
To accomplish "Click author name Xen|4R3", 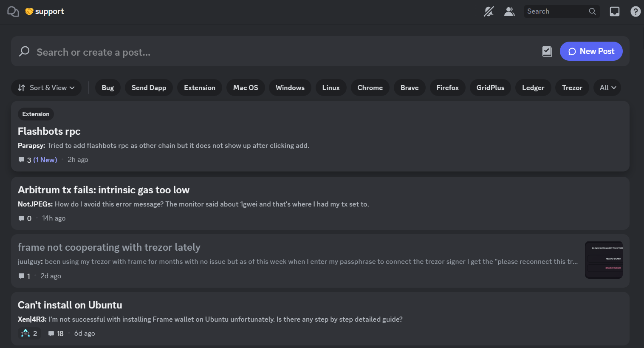I will pyautogui.click(x=32, y=320).
